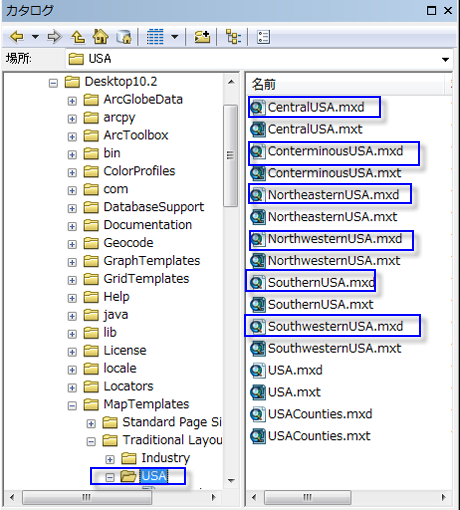Click the tree pane vertical scrollbar down arrow
Viewport: 460px width, 510px height.
click(x=231, y=480)
